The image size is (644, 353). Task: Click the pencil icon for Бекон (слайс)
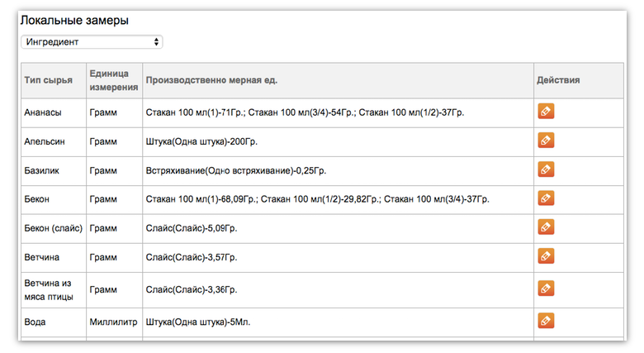(546, 227)
